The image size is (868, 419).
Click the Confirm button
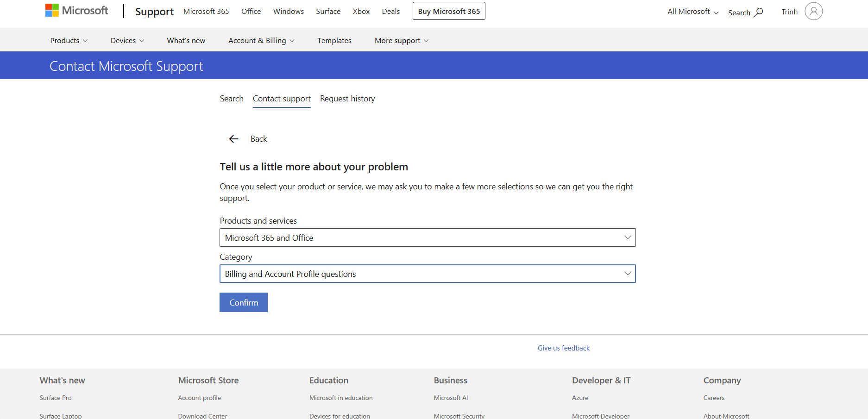pyautogui.click(x=244, y=302)
